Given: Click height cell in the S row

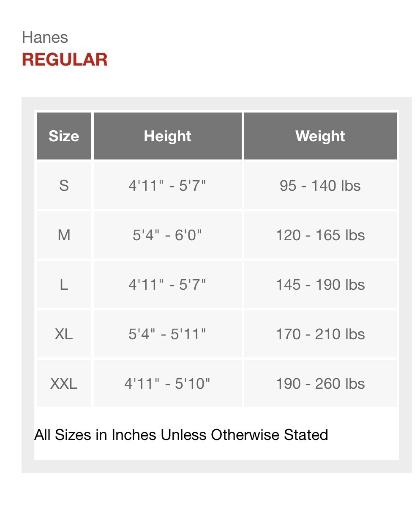Looking at the screenshot, I should [167, 185].
